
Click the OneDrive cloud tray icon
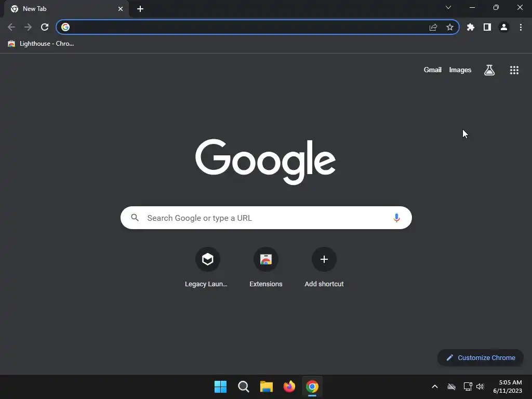point(451,387)
